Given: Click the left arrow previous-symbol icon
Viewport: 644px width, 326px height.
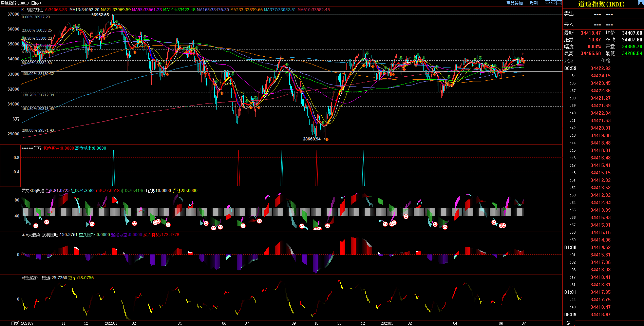Looking at the screenshot, I should (547, 3).
